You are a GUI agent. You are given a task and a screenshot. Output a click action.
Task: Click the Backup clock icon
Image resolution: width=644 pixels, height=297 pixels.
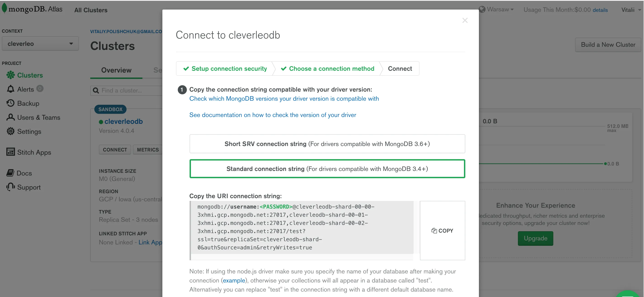[x=10, y=103]
